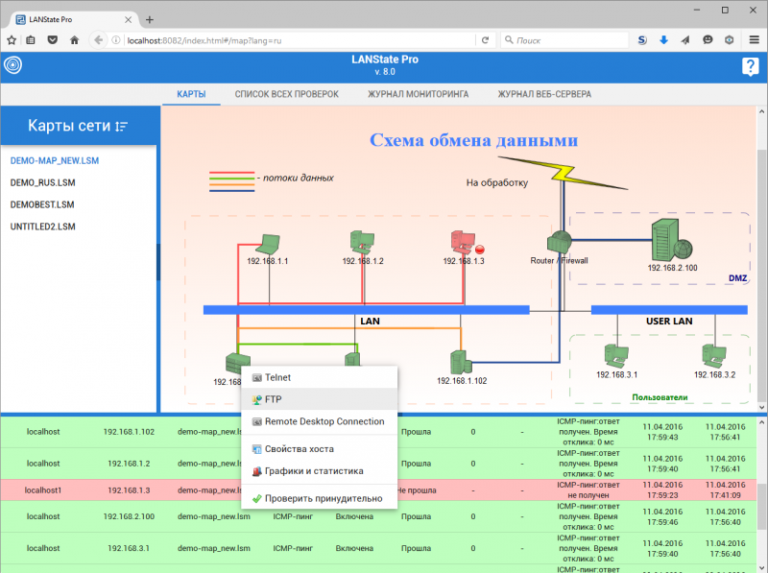Open the Список всех проверок tab

[x=286, y=94]
